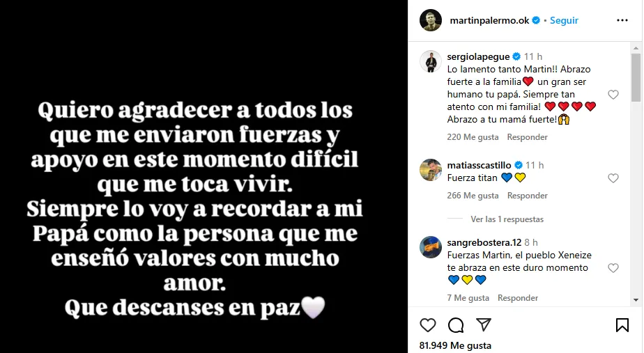Follow martinpalermo.ok with Seguir
The height and width of the screenshot is (353, 644).
coord(564,20)
